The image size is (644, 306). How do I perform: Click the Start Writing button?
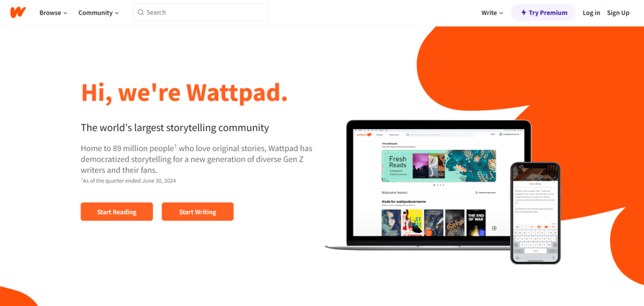click(x=197, y=212)
